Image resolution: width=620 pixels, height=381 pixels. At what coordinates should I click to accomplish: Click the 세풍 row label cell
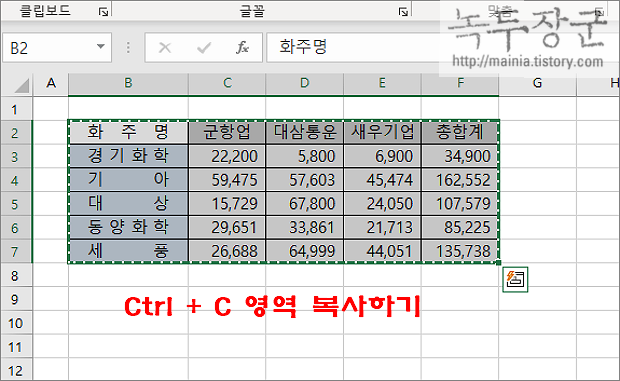tap(128, 251)
